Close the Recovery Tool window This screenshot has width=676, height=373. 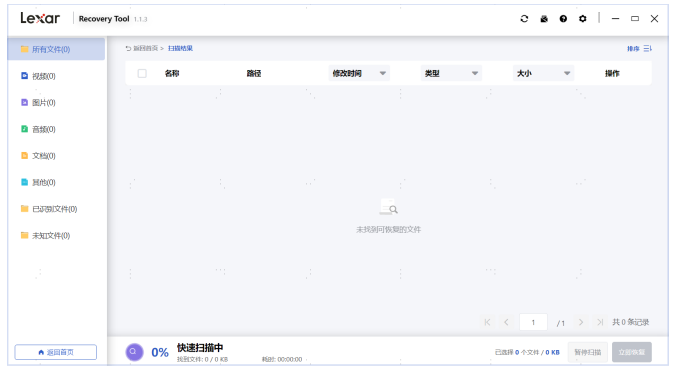pyautogui.click(x=654, y=19)
